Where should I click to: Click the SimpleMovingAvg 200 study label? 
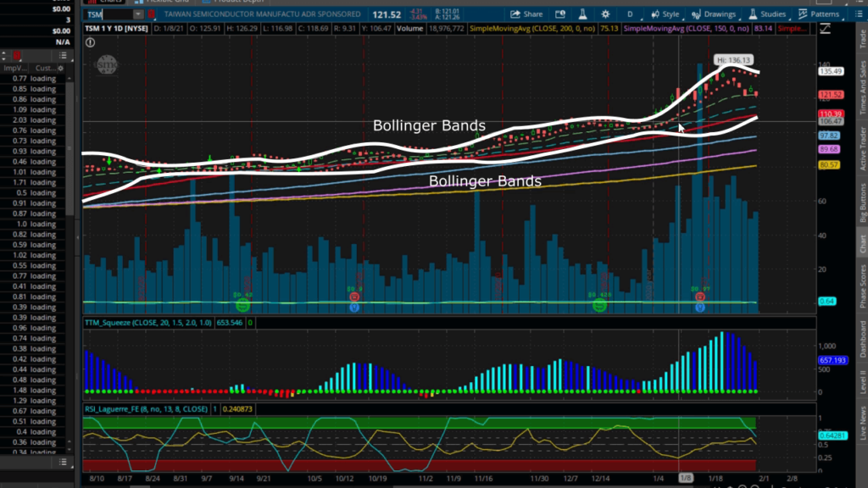point(532,28)
